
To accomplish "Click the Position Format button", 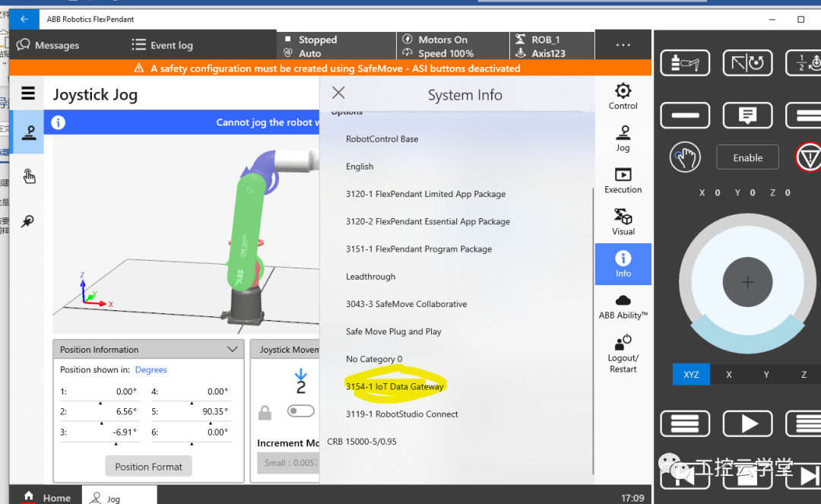I will [x=149, y=466].
